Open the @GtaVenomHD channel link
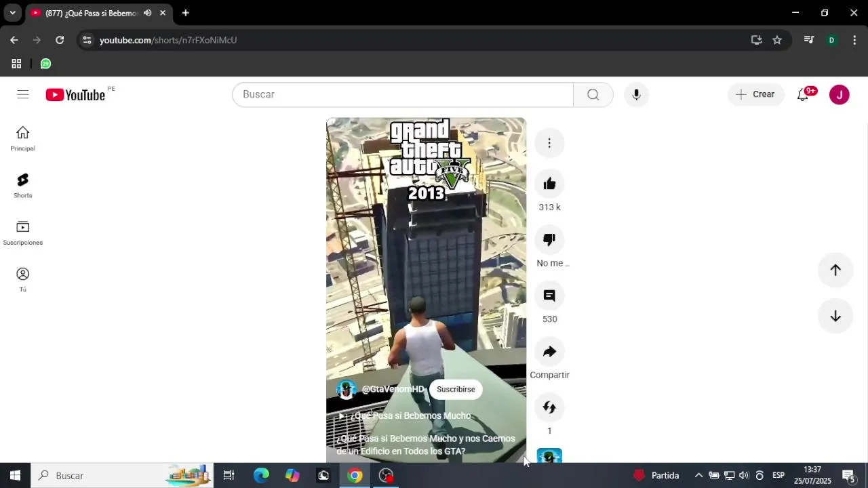Viewport: 868px width, 488px height. 393,389
